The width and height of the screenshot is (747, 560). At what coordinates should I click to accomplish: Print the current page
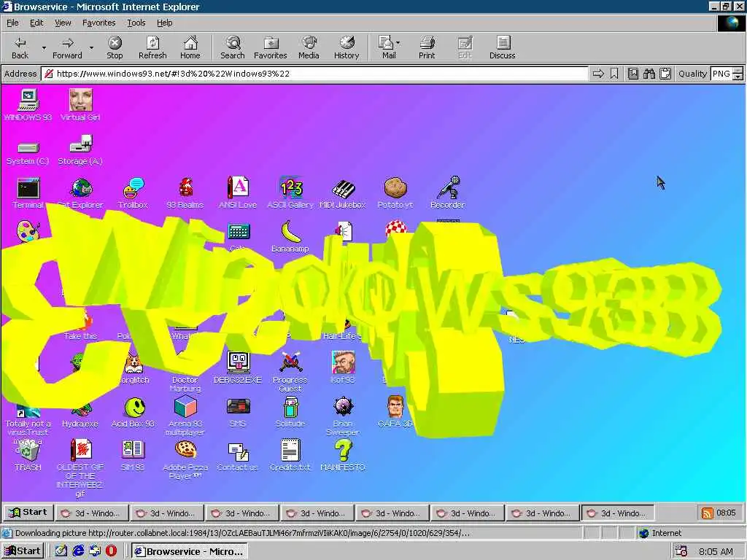click(x=427, y=47)
